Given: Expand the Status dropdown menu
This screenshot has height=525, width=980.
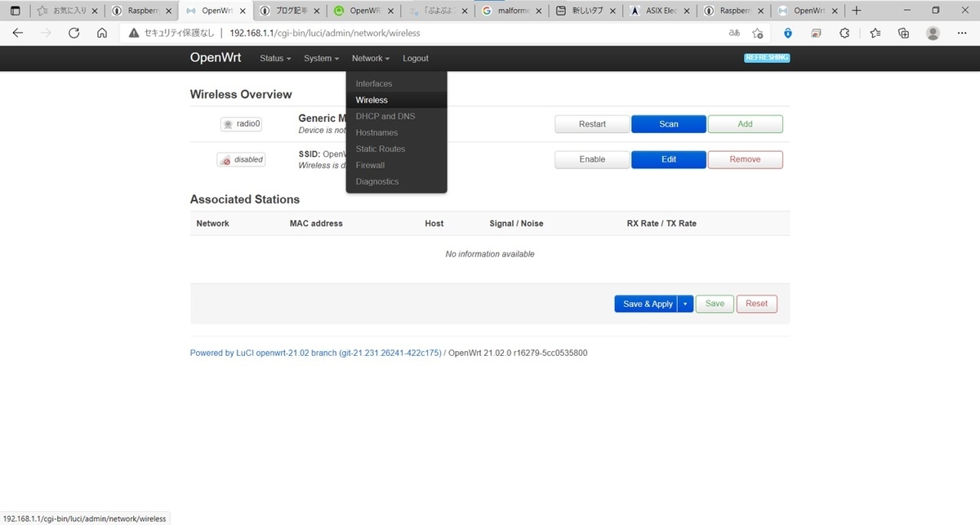Looking at the screenshot, I should (x=275, y=59).
